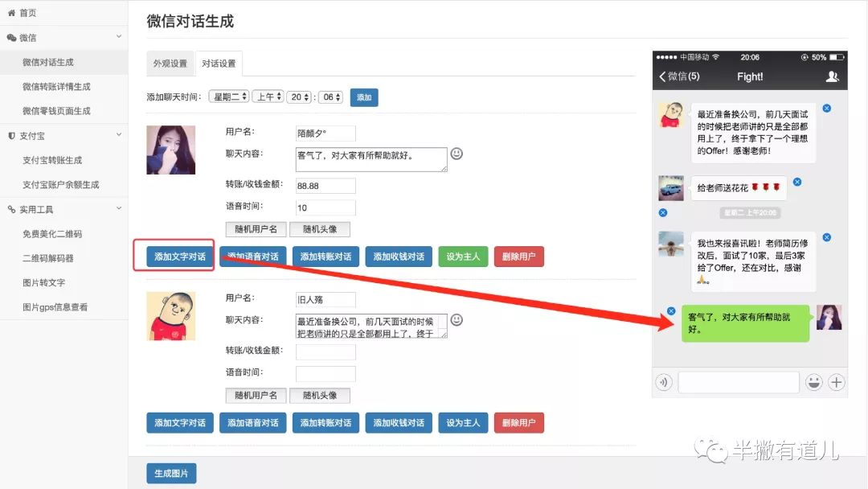Open the 上午 AM/PM dropdown

pyautogui.click(x=268, y=97)
